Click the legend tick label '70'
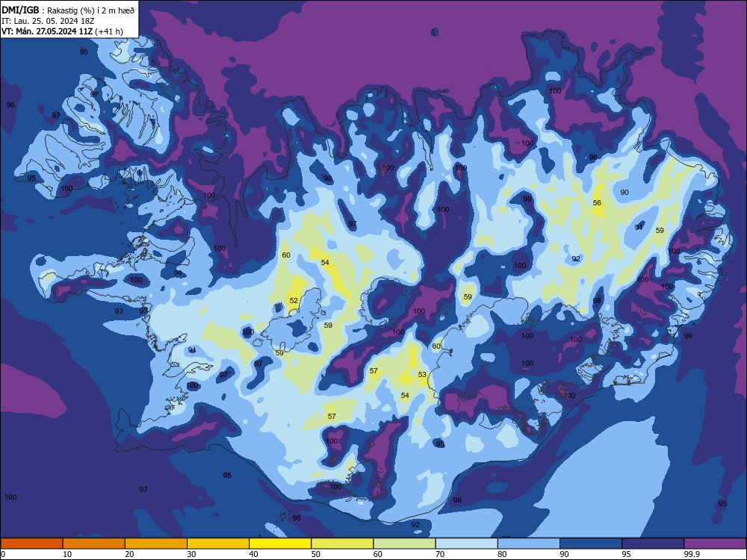The image size is (747, 560). point(440,554)
